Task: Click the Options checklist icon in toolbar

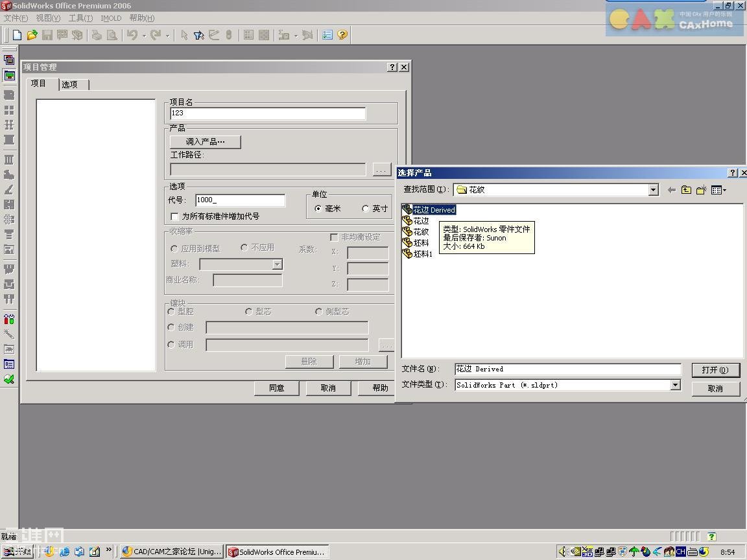Action: pyautogui.click(x=327, y=35)
